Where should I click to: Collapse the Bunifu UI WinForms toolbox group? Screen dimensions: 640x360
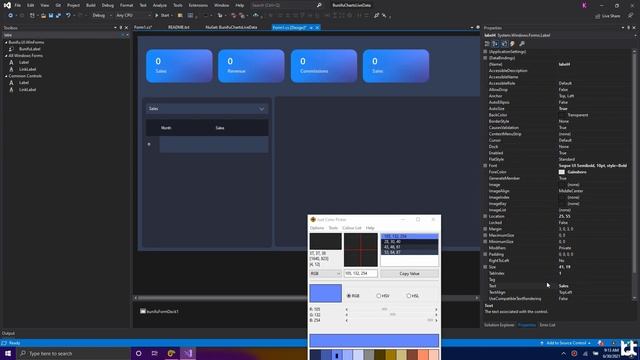(6, 42)
